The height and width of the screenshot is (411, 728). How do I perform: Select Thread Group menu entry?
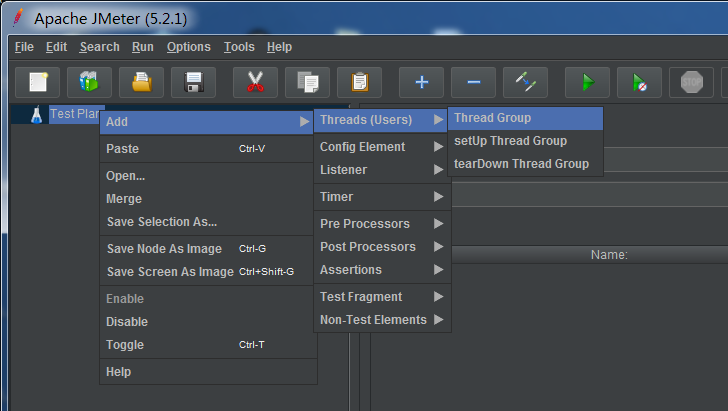525,118
